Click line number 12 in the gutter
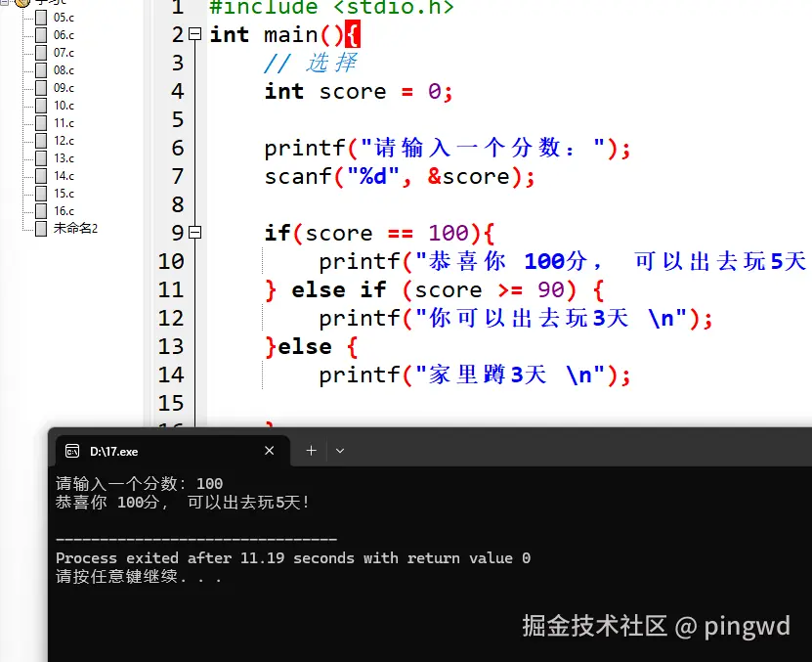Screen dimensions: 812x662 tap(171, 318)
